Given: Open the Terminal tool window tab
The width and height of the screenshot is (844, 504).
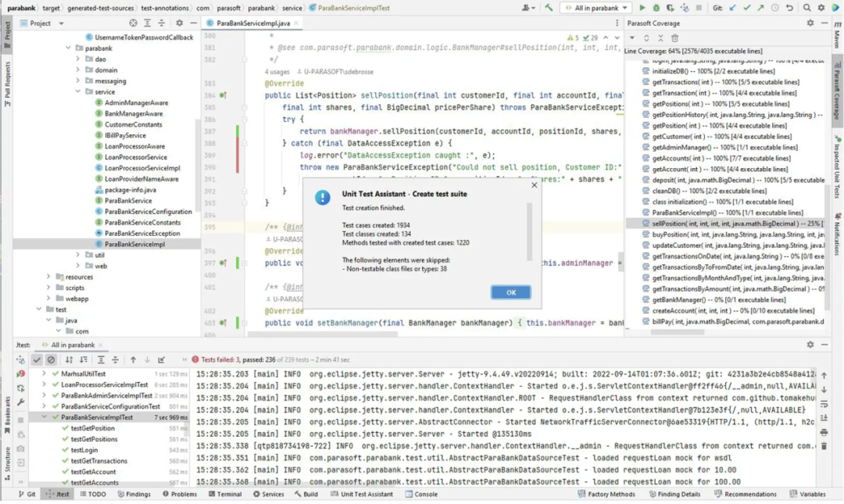Looking at the screenshot, I should 226,495.
